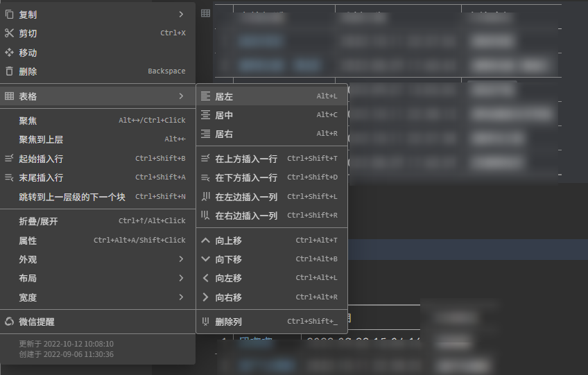Click the icon for 在左边插入一列

click(x=205, y=196)
